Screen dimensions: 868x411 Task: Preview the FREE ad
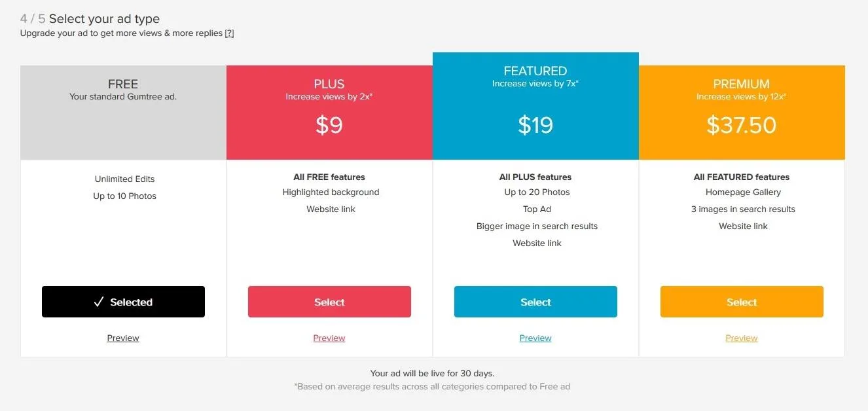pyautogui.click(x=123, y=338)
